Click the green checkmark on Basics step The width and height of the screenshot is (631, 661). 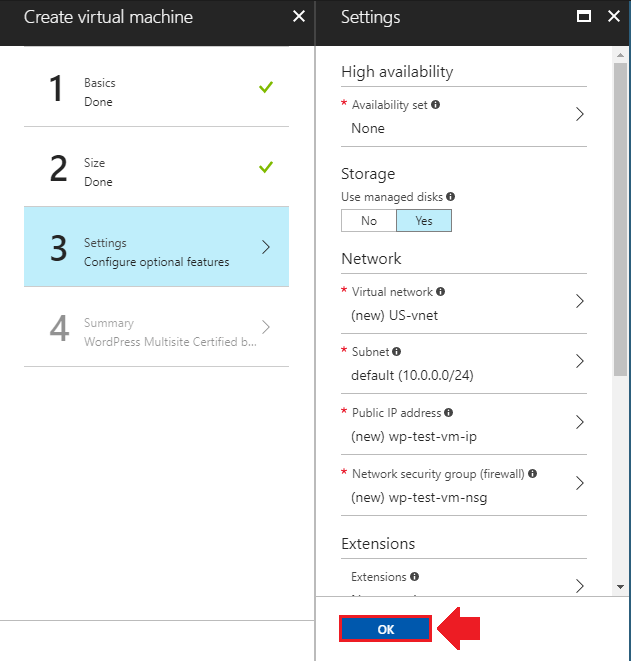click(x=266, y=87)
